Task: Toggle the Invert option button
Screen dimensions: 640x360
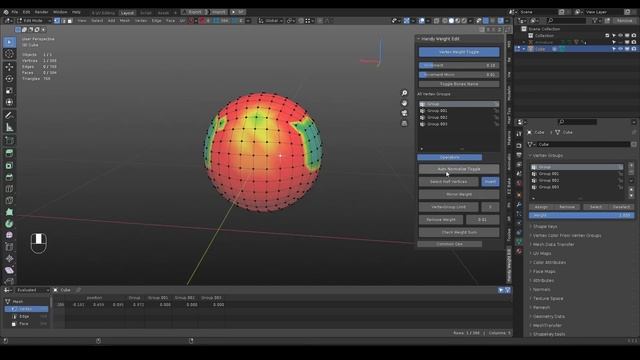Action: click(x=490, y=182)
